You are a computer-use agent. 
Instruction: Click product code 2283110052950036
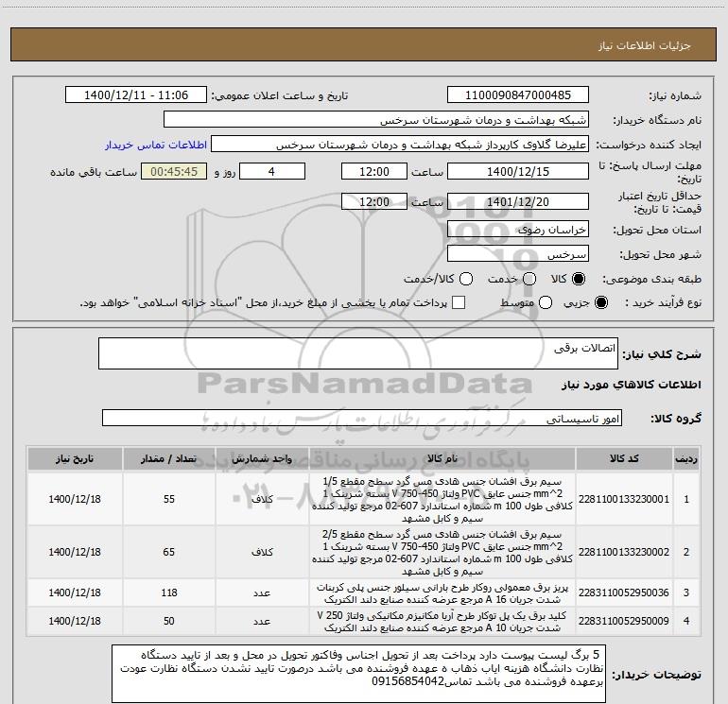624,592
